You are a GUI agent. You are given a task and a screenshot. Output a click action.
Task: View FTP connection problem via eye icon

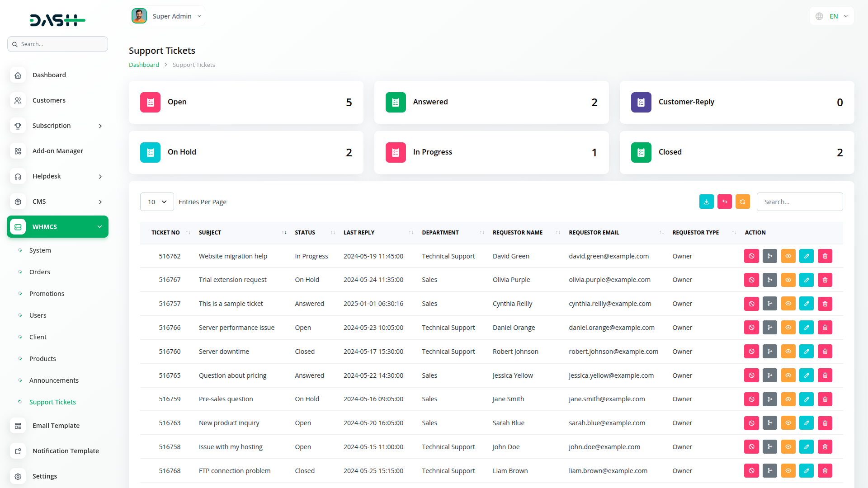pos(788,471)
